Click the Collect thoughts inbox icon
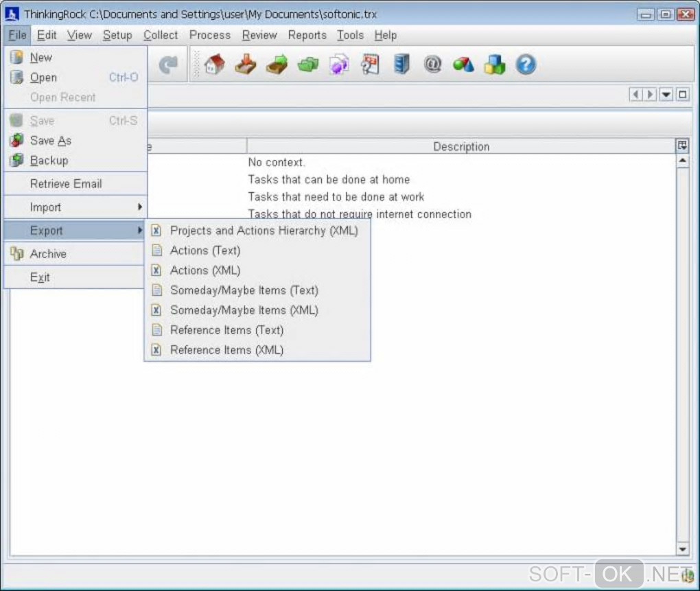 246,65
